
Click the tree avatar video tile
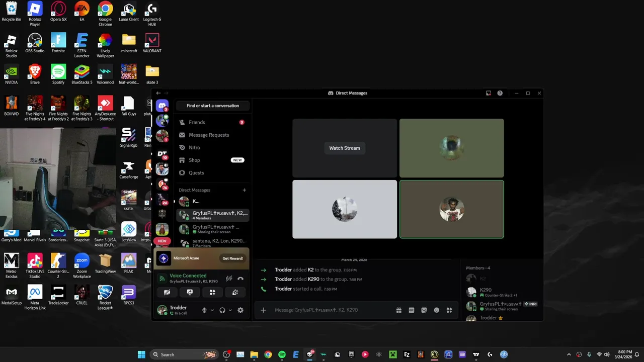pos(345,209)
